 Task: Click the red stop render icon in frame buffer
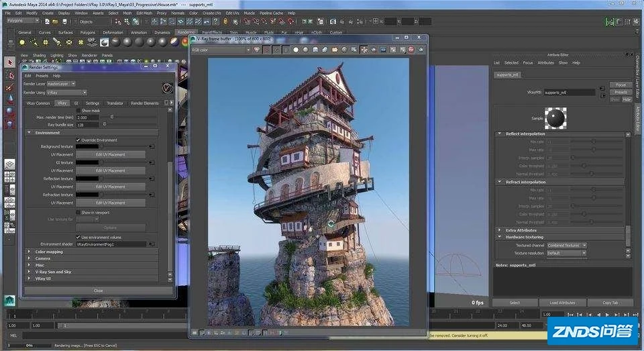[x=411, y=50]
